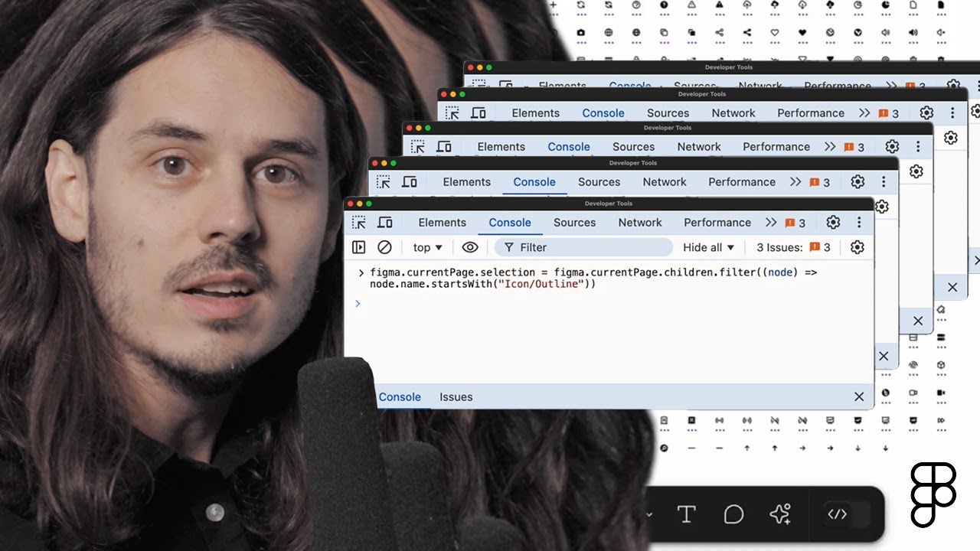Switch to the Sources tab in the frontmost DevTools window

pos(574,223)
